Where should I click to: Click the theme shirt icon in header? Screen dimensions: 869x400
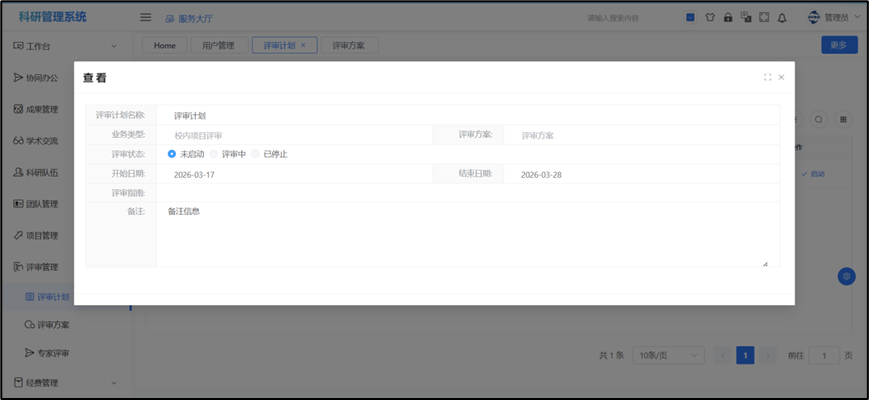pos(710,17)
